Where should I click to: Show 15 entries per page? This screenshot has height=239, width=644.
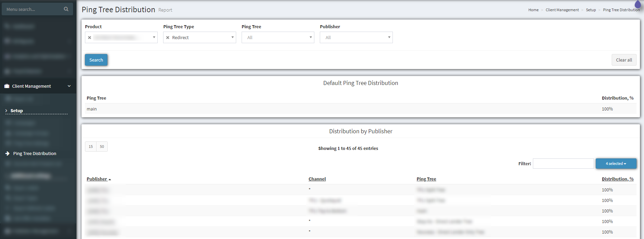[x=91, y=147]
